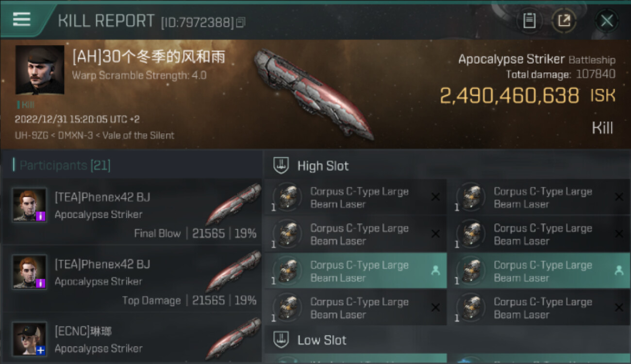Click the highlighted left-column beam laser with person icon
631x364 pixels.
point(356,271)
